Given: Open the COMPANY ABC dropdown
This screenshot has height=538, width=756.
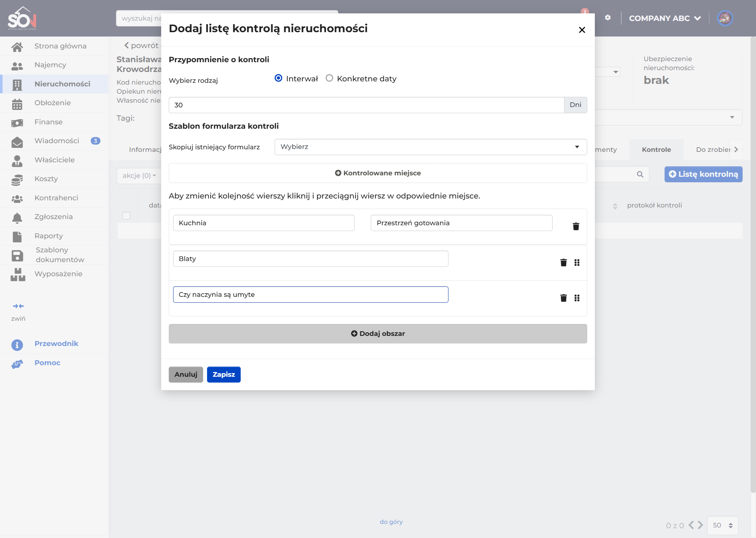Looking at the screenshot, I should tap(665, 18).
